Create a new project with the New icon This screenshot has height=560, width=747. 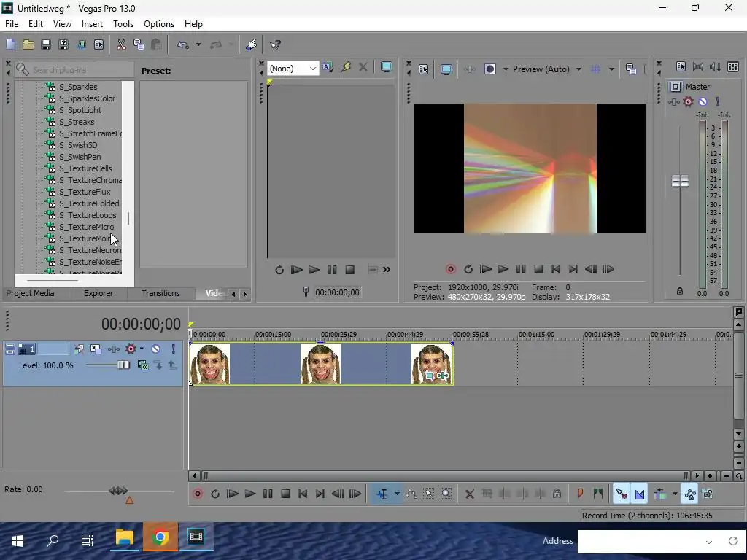10,44
